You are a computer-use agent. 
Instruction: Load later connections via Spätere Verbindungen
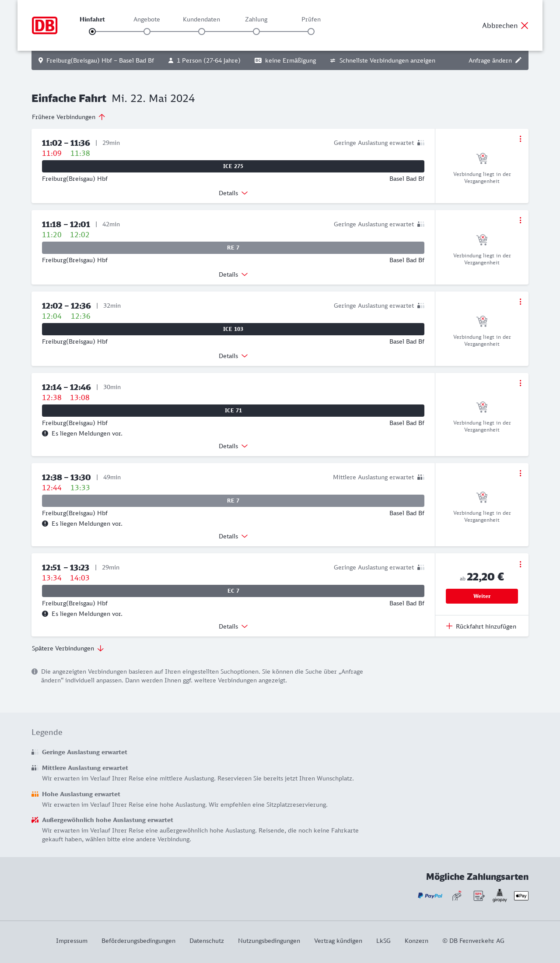click(68, 648)
